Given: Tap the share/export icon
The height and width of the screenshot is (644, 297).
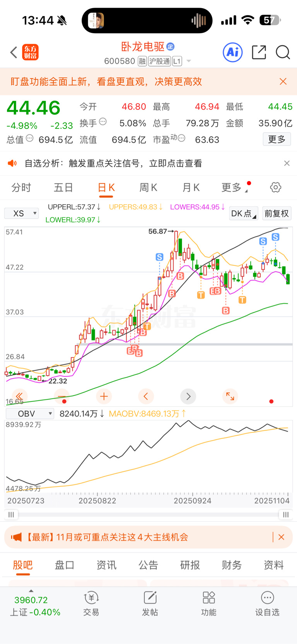Looking at the screenshot, I should (259, 52).
